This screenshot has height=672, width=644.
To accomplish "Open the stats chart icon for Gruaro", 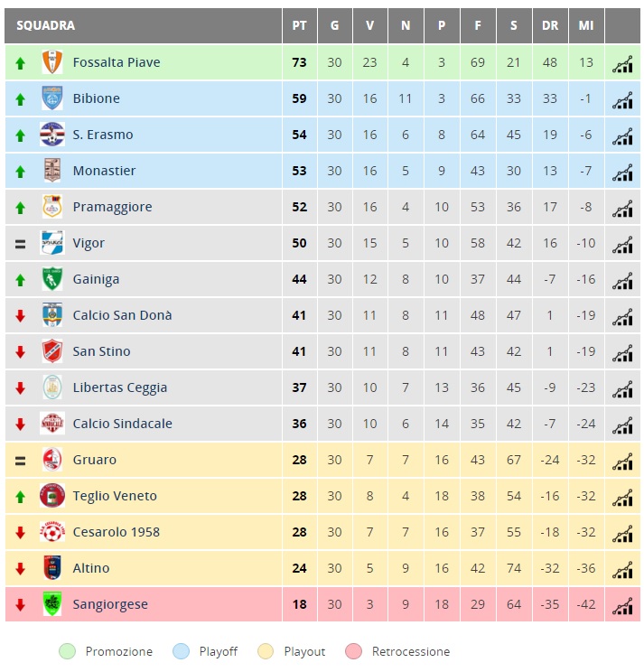I will 622,461.
